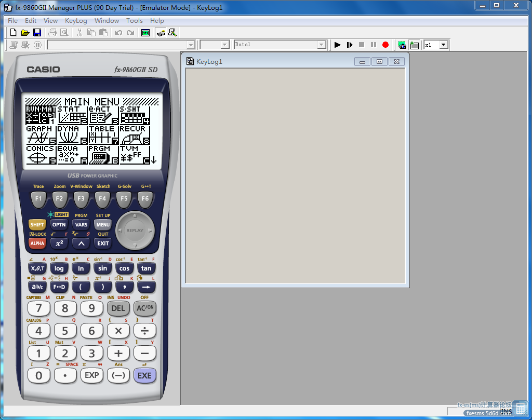Select the STAT icon on calculator screen
This screenshot has width=532, height=420.
72,115
